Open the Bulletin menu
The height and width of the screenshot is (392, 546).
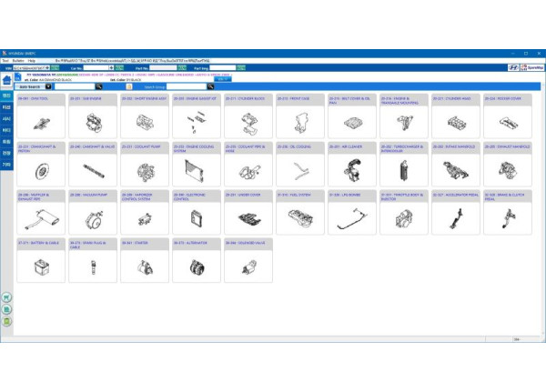[x=19, y=60]
